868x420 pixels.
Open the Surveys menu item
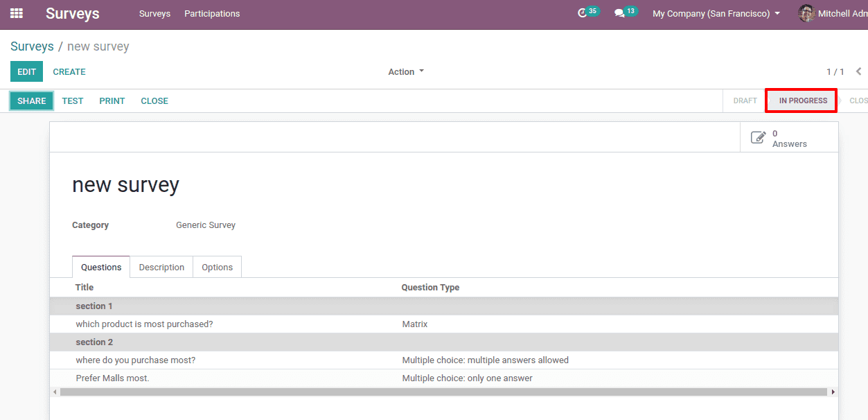(x=154, y=13)
